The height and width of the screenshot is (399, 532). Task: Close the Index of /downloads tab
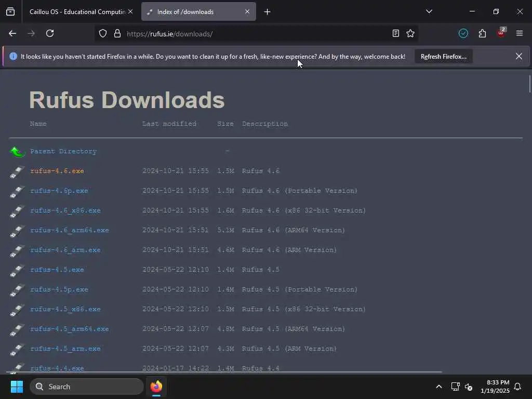pos(247,11)
